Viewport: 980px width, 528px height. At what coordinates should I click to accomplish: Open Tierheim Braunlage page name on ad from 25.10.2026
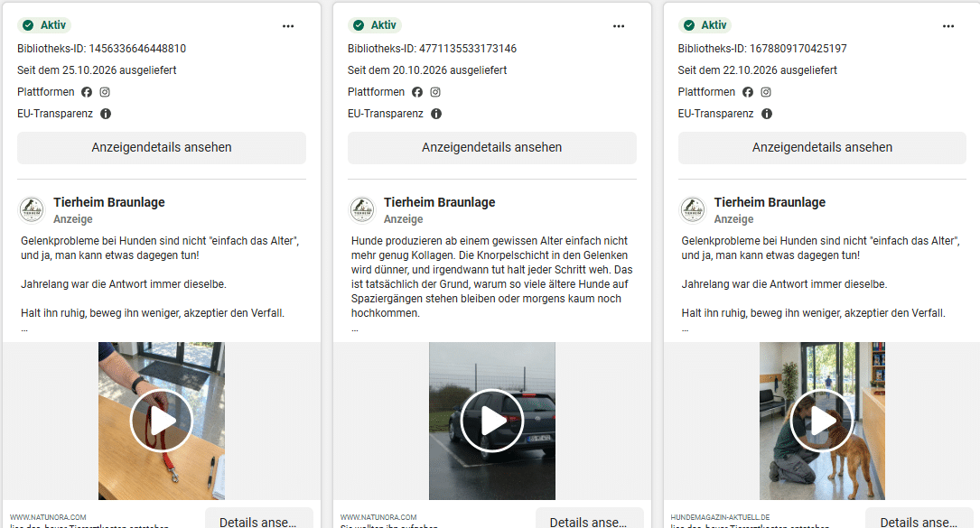[109, 202]
